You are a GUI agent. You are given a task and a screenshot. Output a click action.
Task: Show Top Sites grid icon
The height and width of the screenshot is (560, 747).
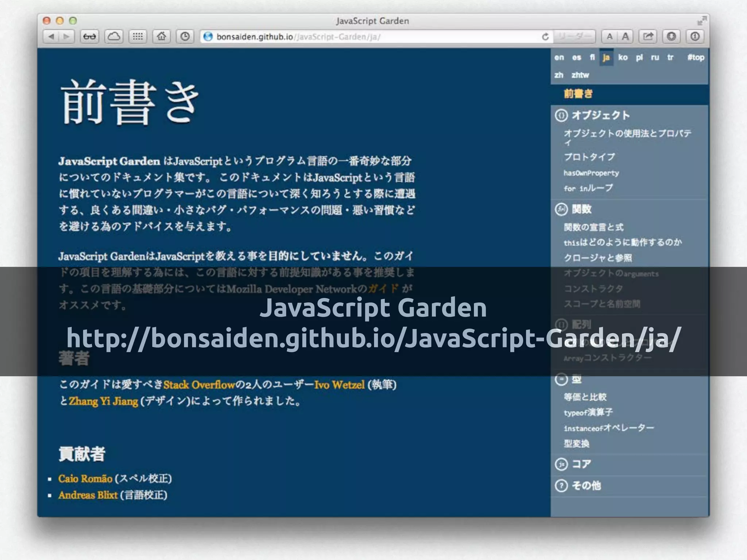[x=138, y=36]
